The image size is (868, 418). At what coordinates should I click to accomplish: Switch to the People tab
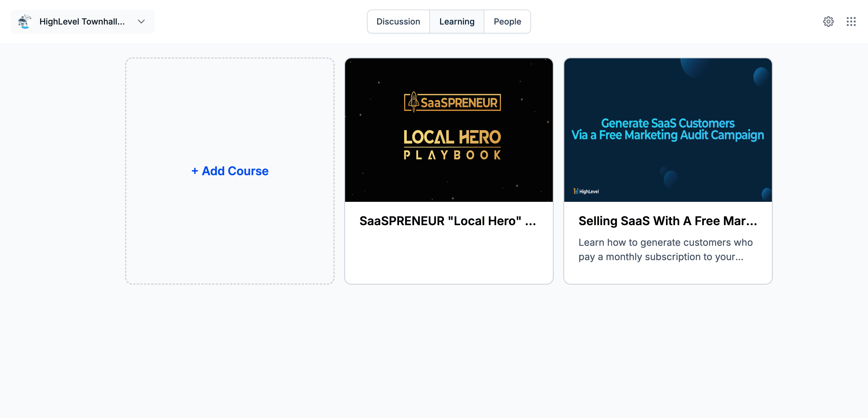click(507, 22)
